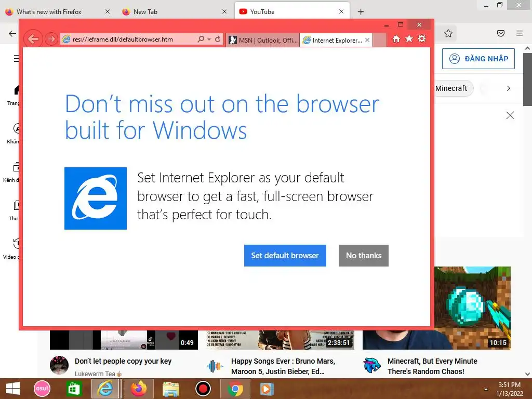Image resolution: width=532 pixels, height=399 pixels.
Task: Select the Minecraft filter chip on YouTube
Action: click(x=452, y=88)
